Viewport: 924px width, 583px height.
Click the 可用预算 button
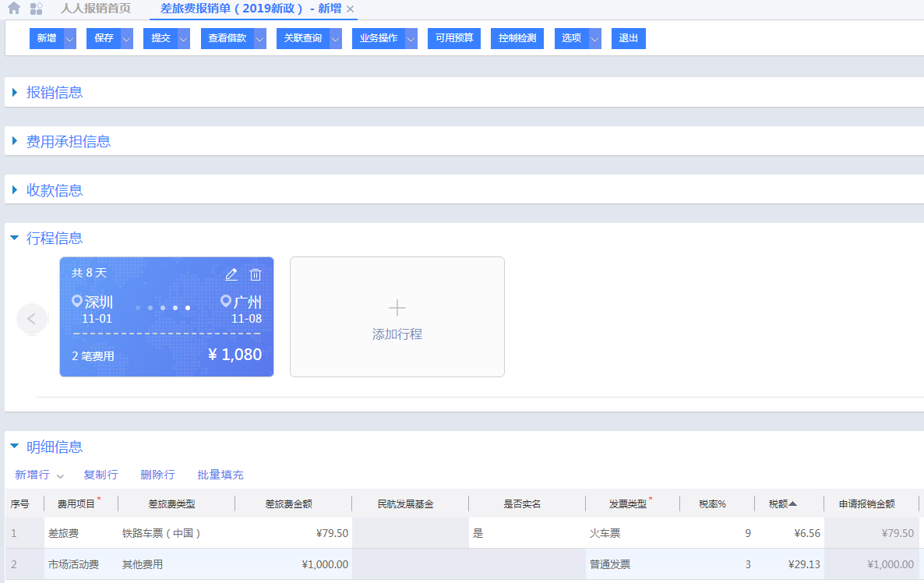(454, 38)
